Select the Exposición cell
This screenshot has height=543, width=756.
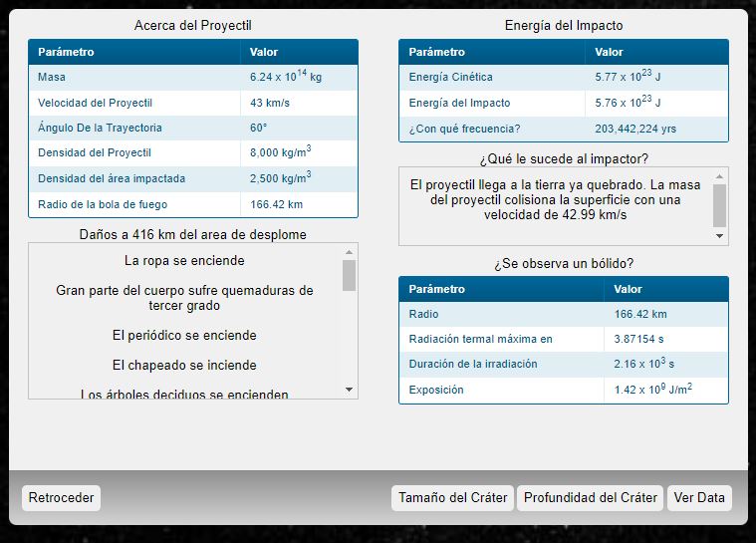tap(501, 390)
